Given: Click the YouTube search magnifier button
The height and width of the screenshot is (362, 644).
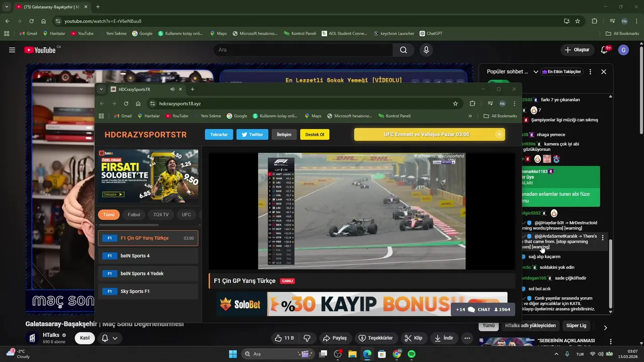Looking at the screenshot, I should pyautogui.click(x=404, y=50).
